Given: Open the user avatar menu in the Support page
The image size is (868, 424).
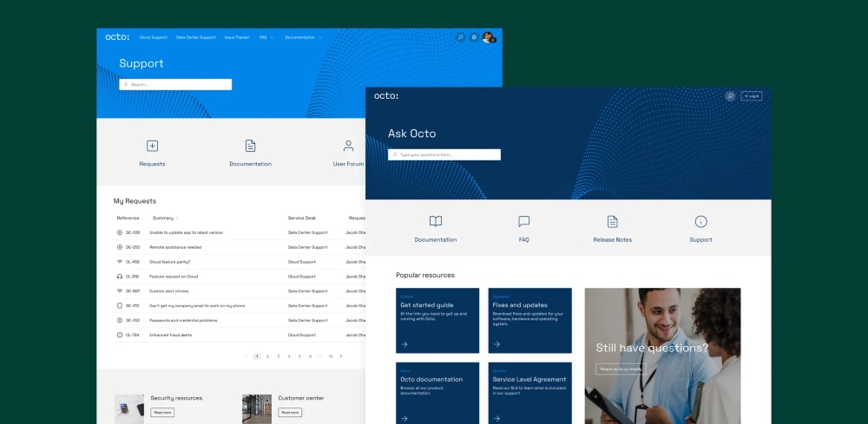Looking at the screenshot, I should click(x=488, y=37).
